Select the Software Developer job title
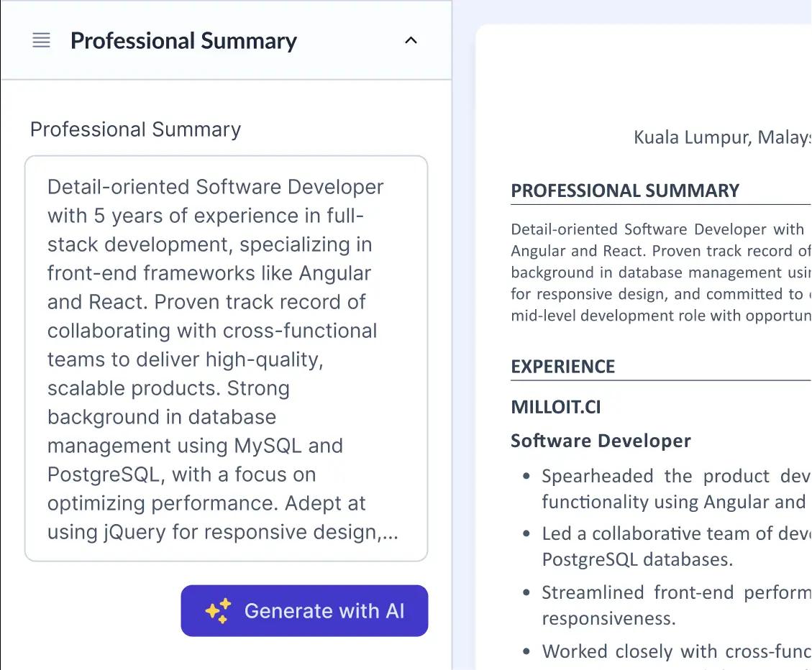The image size is (812, 670). (x=600, y=441)
